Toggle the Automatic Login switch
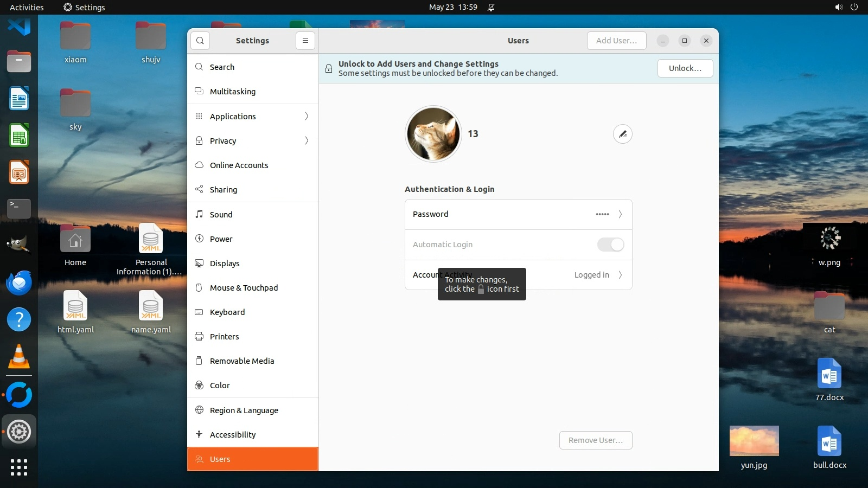The height and width of the screenshot is (488, 868). coord(610,245)
